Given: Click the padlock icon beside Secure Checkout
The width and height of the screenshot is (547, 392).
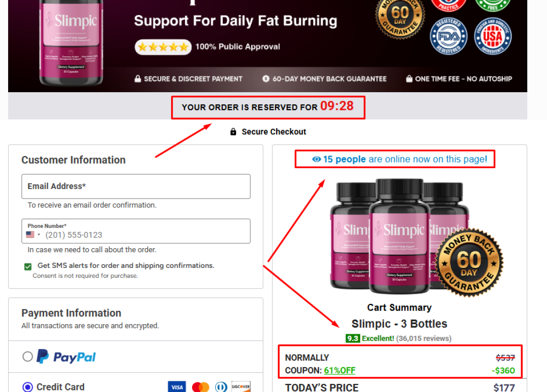Looking at the screenshot, I should point(233,132).
